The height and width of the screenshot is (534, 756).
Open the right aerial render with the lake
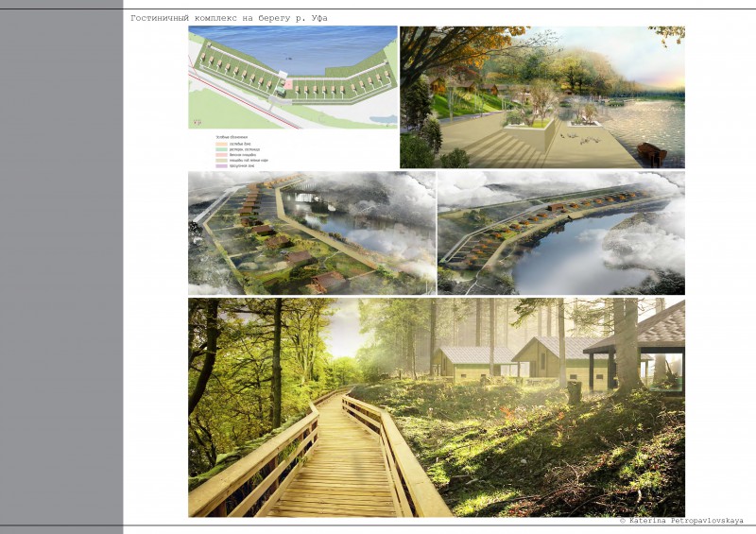coord(561,233)
